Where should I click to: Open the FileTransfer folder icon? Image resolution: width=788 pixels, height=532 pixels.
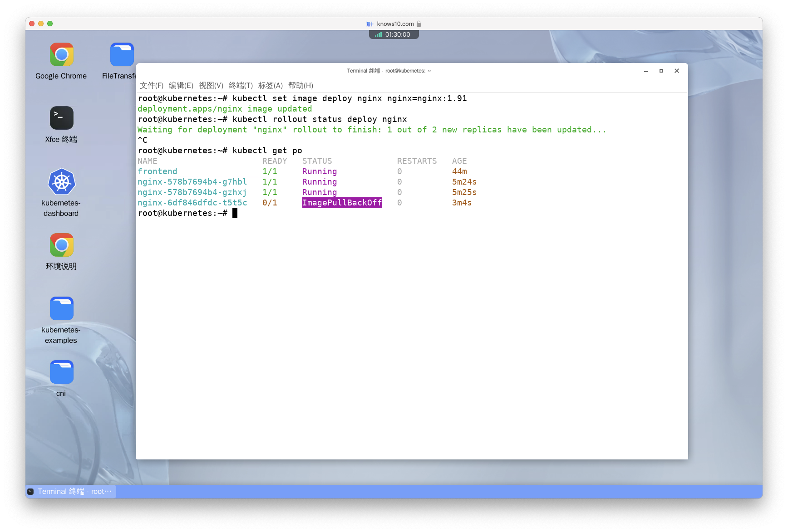tap(122, 55)
